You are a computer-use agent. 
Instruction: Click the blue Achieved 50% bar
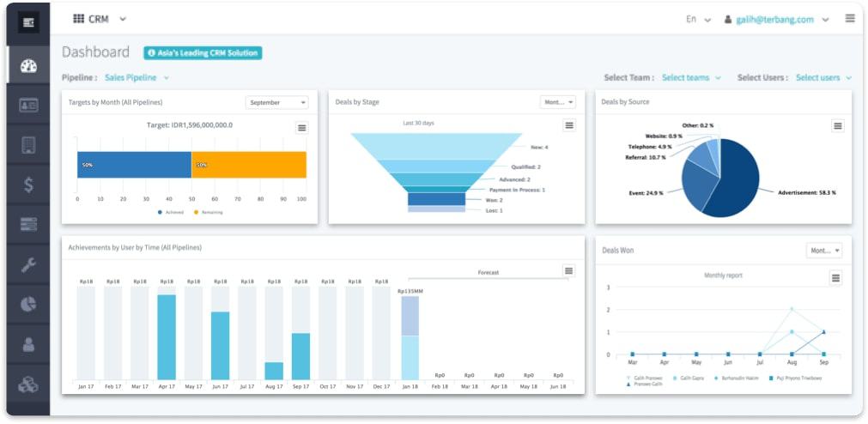[134, 165]
